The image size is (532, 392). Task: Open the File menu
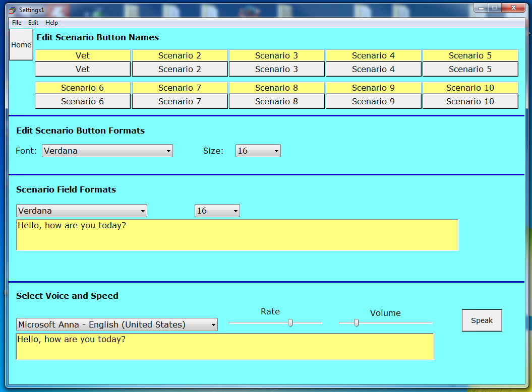click(x=17, y=23)
